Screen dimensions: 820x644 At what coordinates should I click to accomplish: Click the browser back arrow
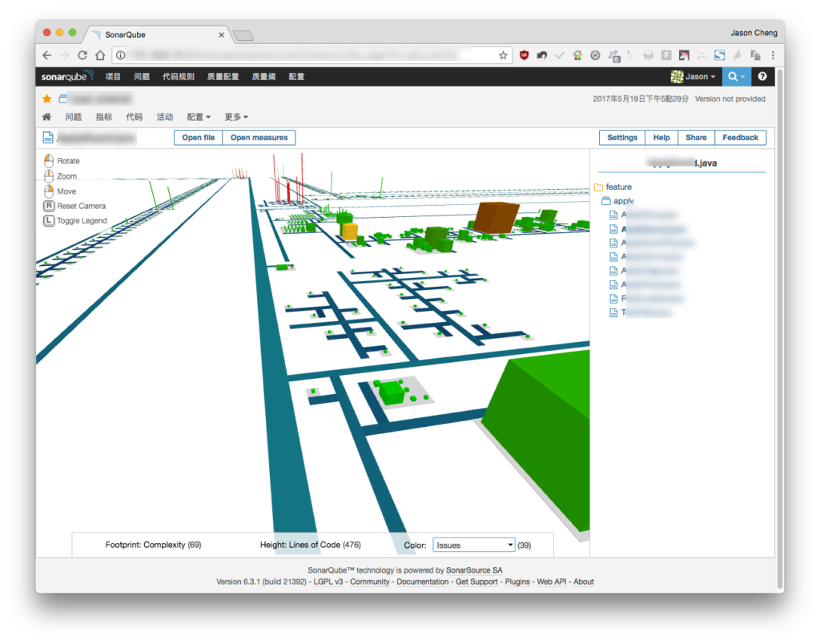pos(47,55)
